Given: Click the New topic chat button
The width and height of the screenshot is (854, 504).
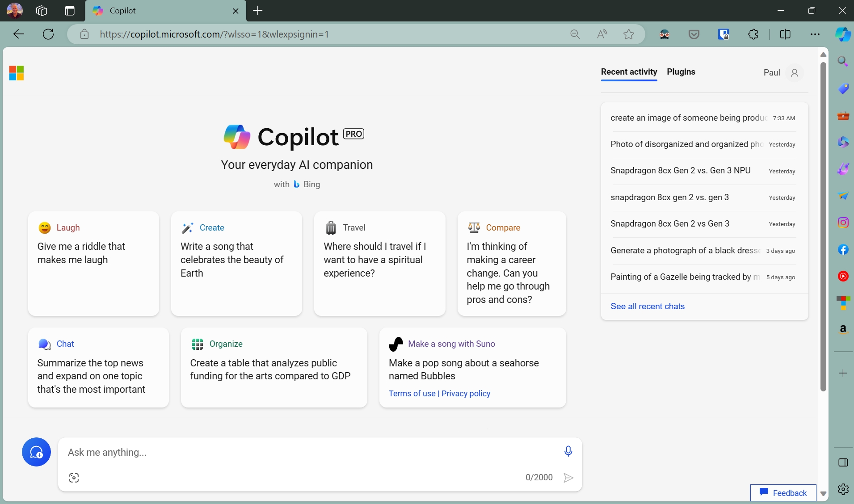Looking at the screenshot, I should pos(36,452).
